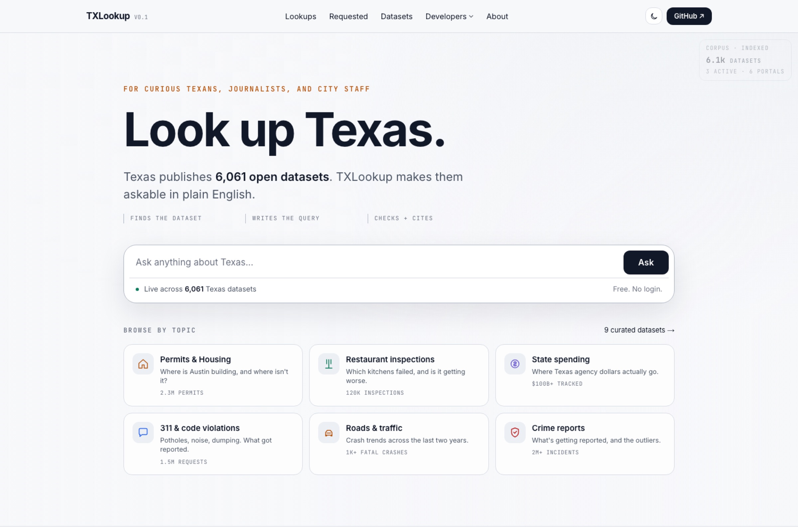Click the '1K+ FATAL CRASHES' label
Viewport: 798px width, 532px height.
[376, 452]
